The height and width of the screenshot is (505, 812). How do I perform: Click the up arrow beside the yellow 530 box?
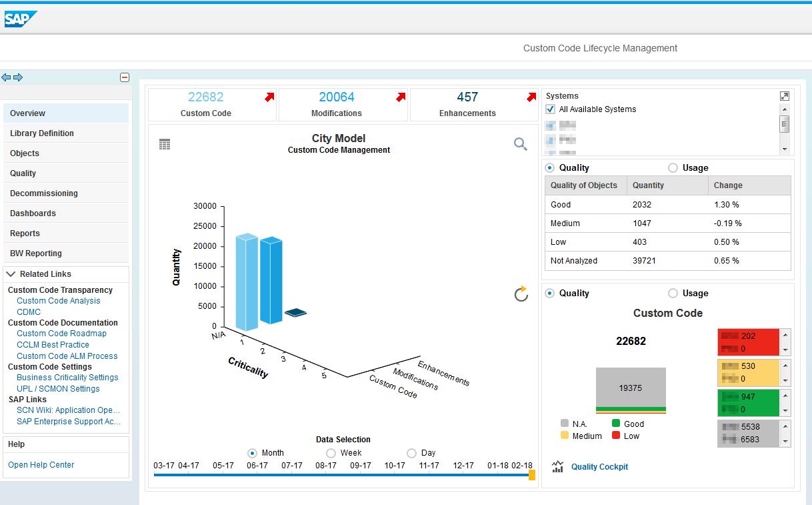coord(785,366)
